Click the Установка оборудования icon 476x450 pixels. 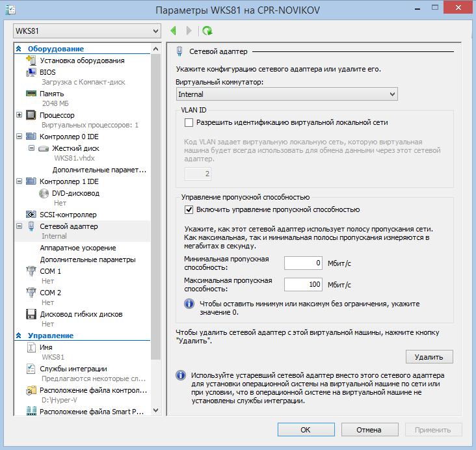click(31, 60)
